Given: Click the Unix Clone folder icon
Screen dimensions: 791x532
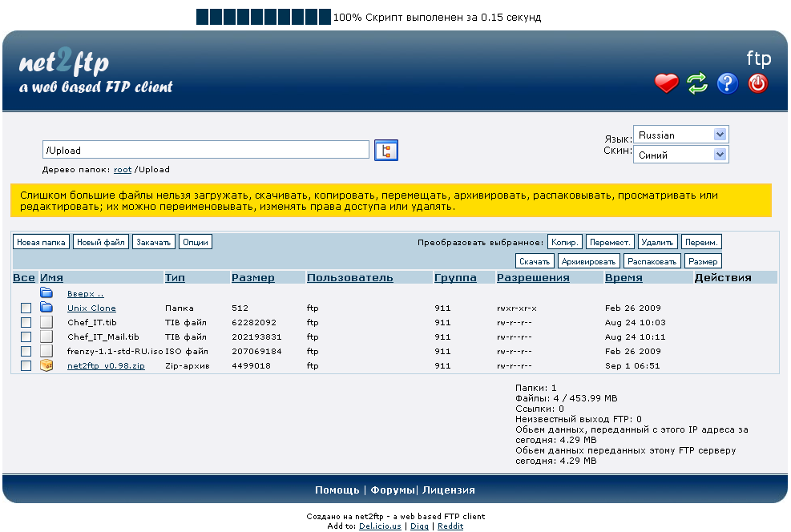Looking at the screenshot, I should click(46, 308).
